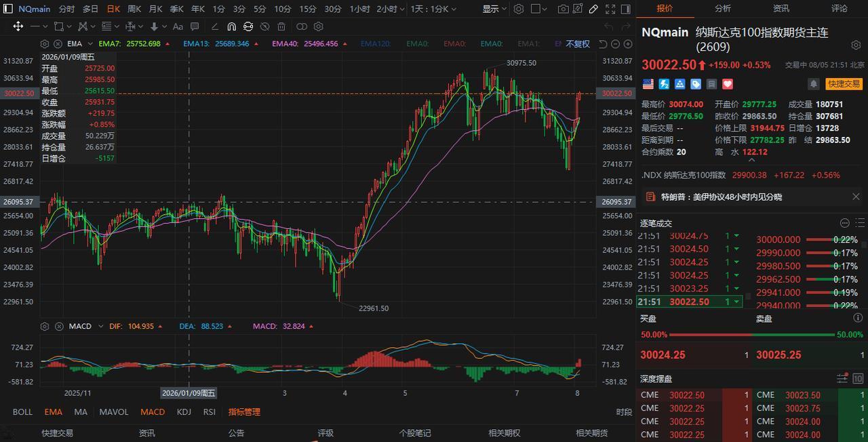Undo the last drawing action
Screen dimensions: 868x442
(608, 26)
